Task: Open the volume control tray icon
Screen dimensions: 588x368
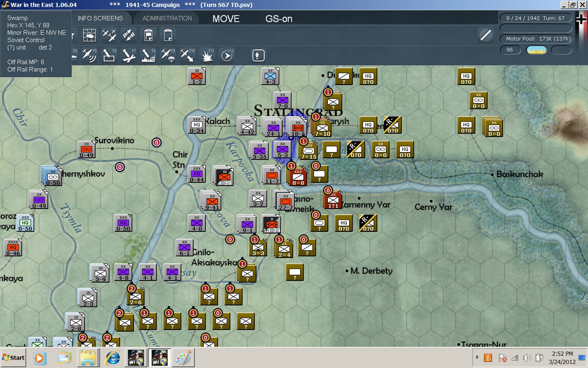Action: tap(527, 358)
